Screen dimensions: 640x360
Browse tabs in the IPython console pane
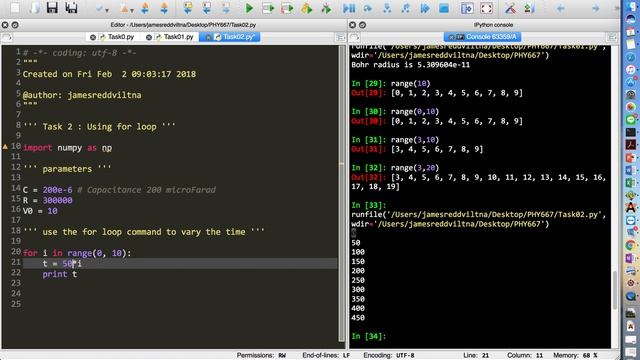click(x=354, y=37)
